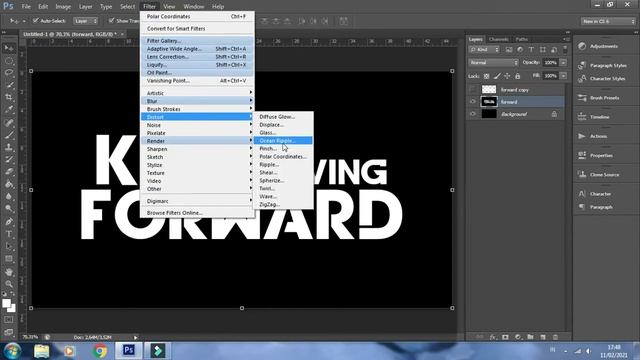Open the layer filter Kind dropdown
Screen dimensions: 640x360
(x=484, y=50)
